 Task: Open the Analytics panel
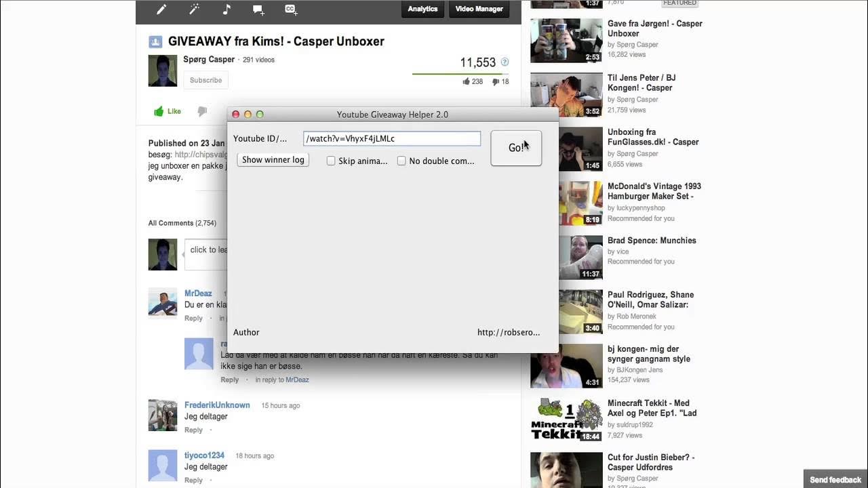[x=422, y=9]
